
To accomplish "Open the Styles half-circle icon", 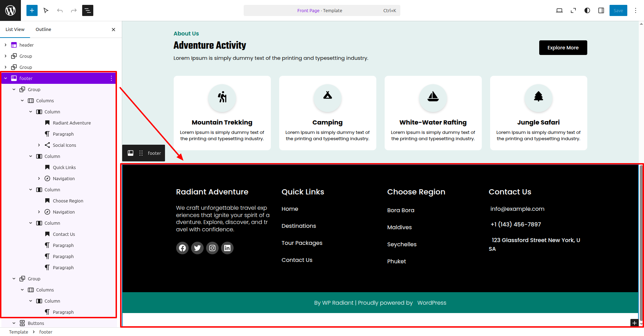I will pos(587,10).
